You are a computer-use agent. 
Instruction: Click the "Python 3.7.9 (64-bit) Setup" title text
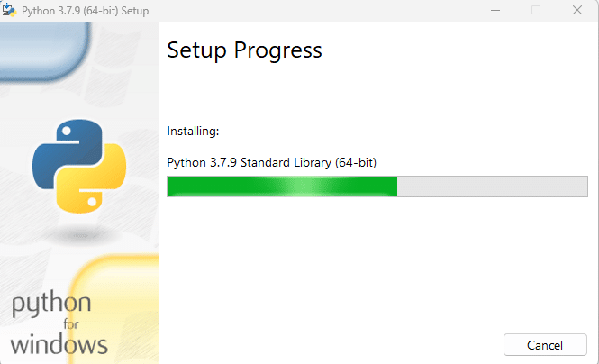(86, 11)
